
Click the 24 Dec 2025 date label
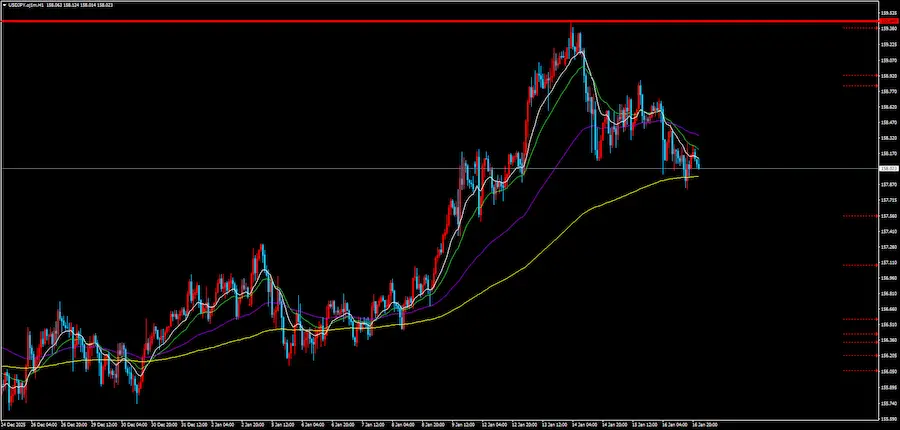(x=15, y=424)
